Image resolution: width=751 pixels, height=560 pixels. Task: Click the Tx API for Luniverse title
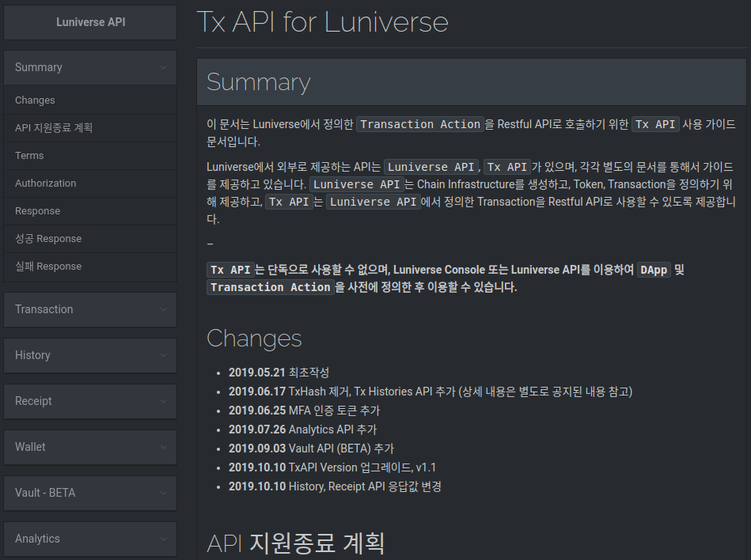322,22
